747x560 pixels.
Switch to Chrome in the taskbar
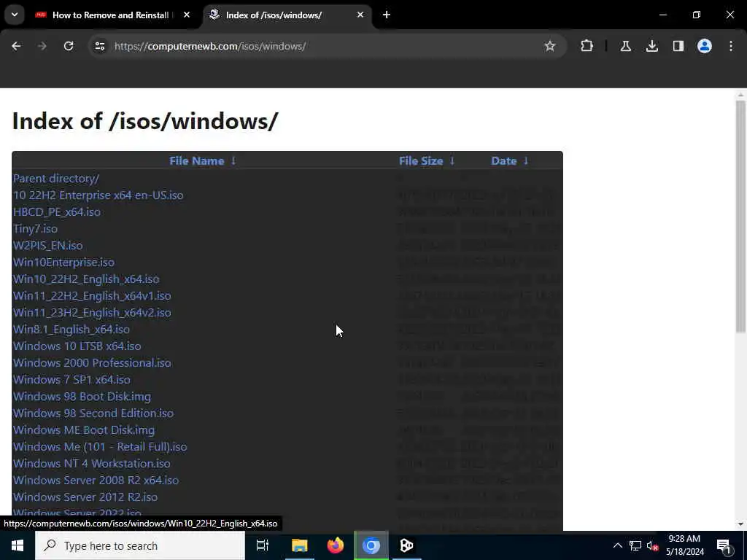click(371, 545)
